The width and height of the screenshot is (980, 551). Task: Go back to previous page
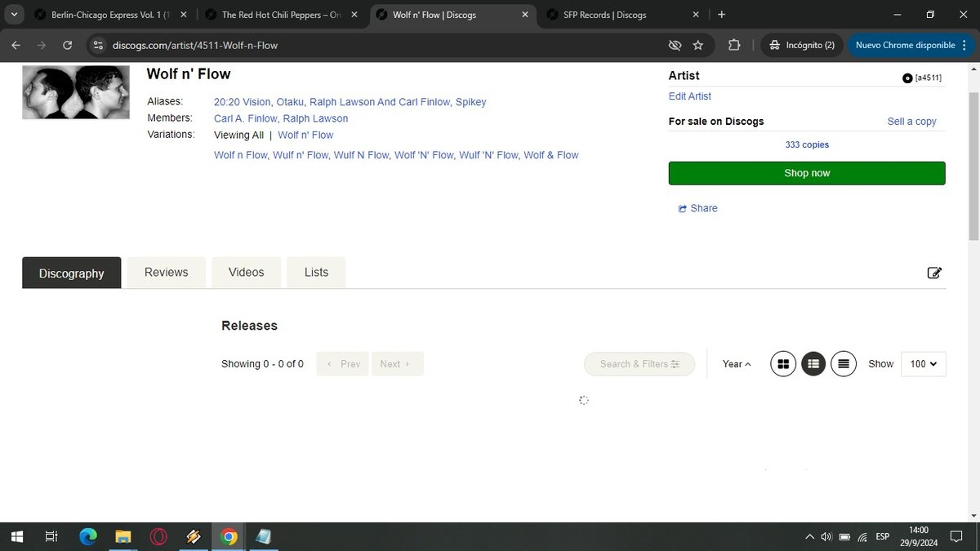(x=16, y=45)
